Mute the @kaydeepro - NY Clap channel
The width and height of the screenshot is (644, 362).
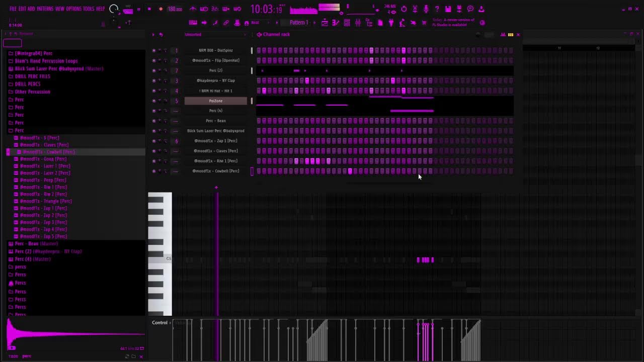click(154, 80)
